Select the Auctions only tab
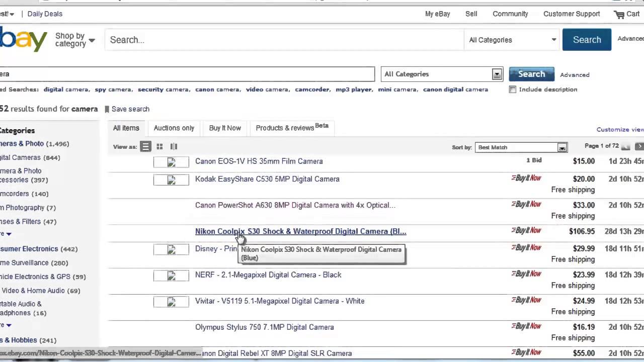This screenshot has height=362, width=644. click(174, 128)
